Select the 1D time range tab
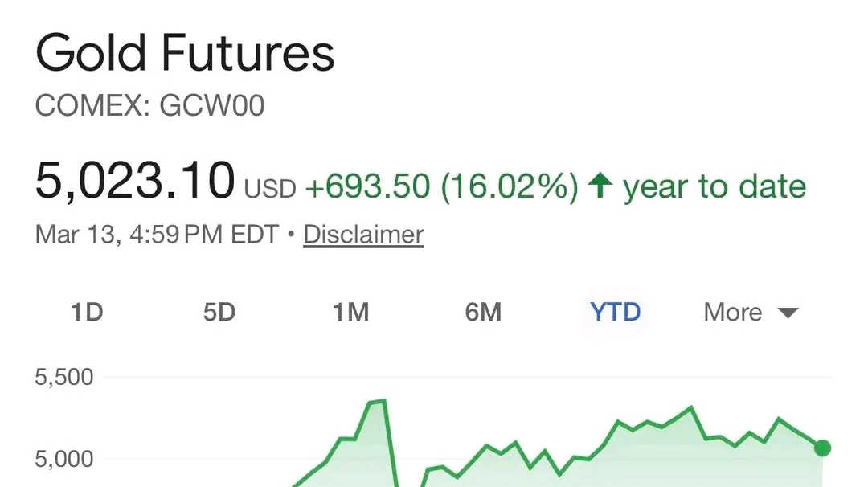 pos(87,312)
